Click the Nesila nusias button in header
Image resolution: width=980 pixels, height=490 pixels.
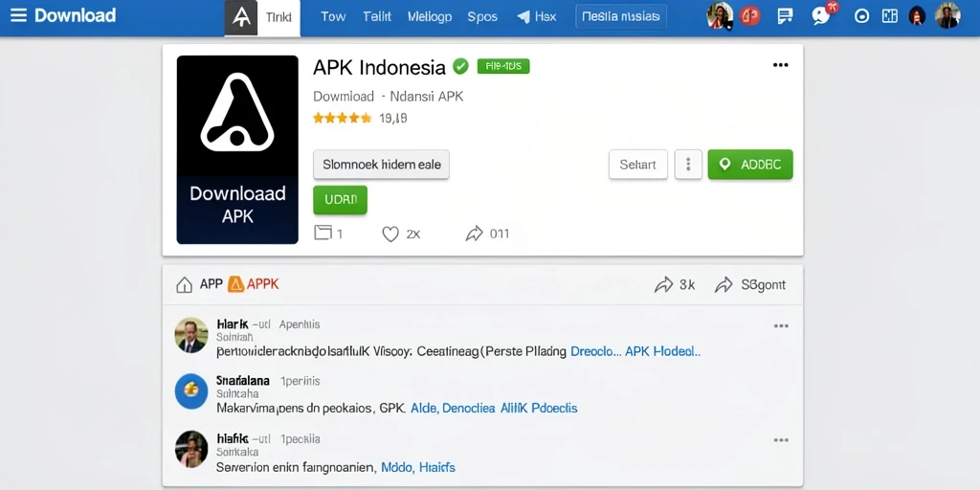[x=620, y=17]
